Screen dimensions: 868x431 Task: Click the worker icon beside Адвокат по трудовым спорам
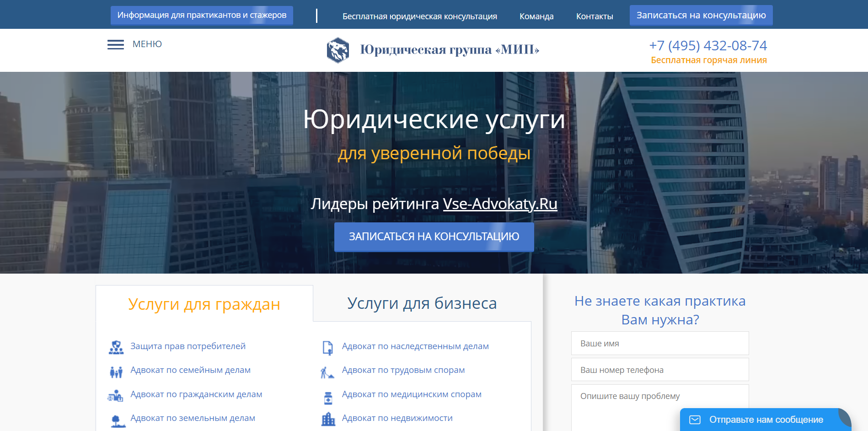coord(327,372)
